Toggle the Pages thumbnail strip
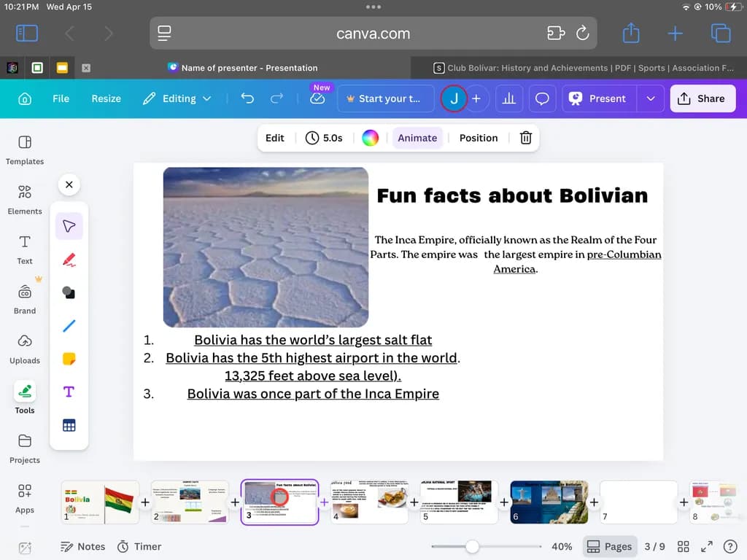Image resolution: width=747 pixels, height=560 pixels. 609,546
